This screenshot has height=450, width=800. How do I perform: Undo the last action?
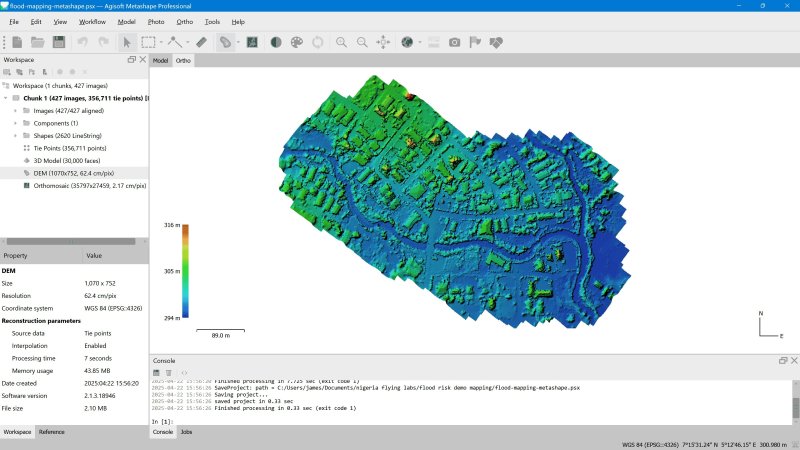(83, 42)
